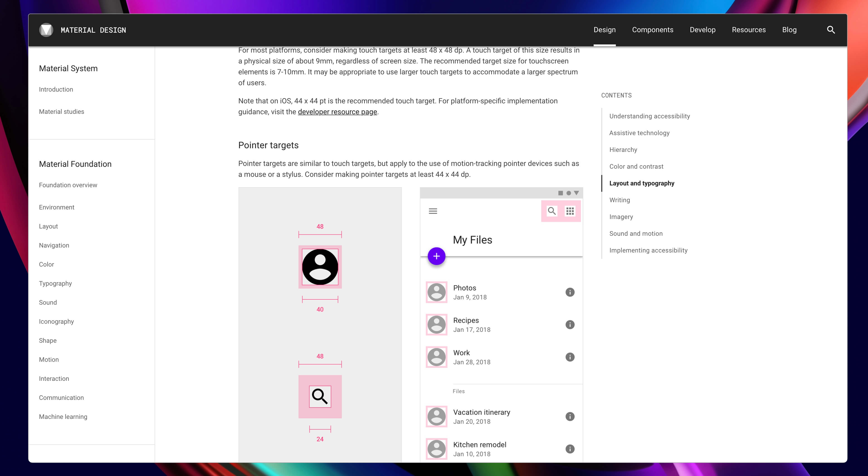Open the developer resource page link
This screenshot has height=476, width=868.
click(337, 112)
